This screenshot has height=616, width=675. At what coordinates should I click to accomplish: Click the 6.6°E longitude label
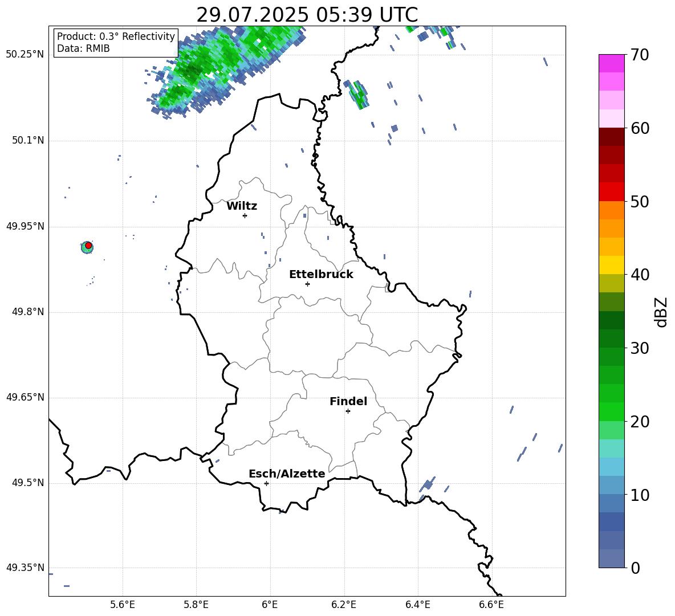[x=491, y=605]
